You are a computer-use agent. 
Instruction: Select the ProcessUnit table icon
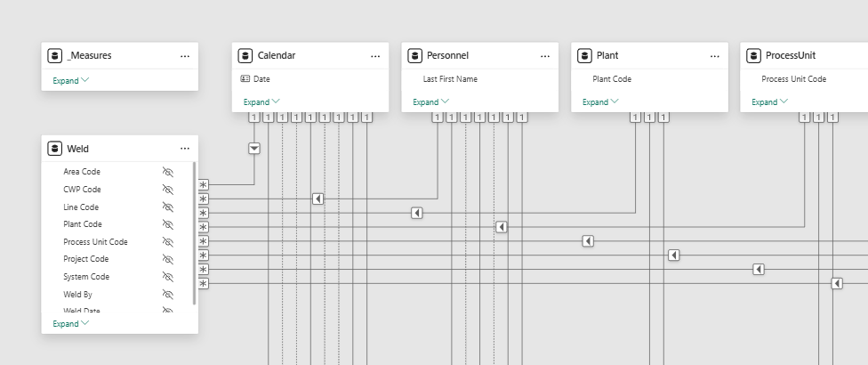753,56
